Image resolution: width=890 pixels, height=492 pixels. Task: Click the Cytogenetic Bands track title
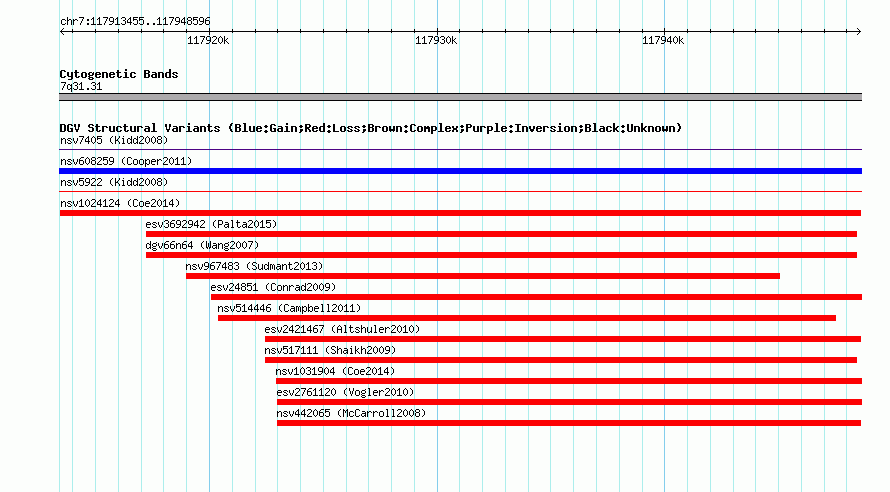[119, 74]
